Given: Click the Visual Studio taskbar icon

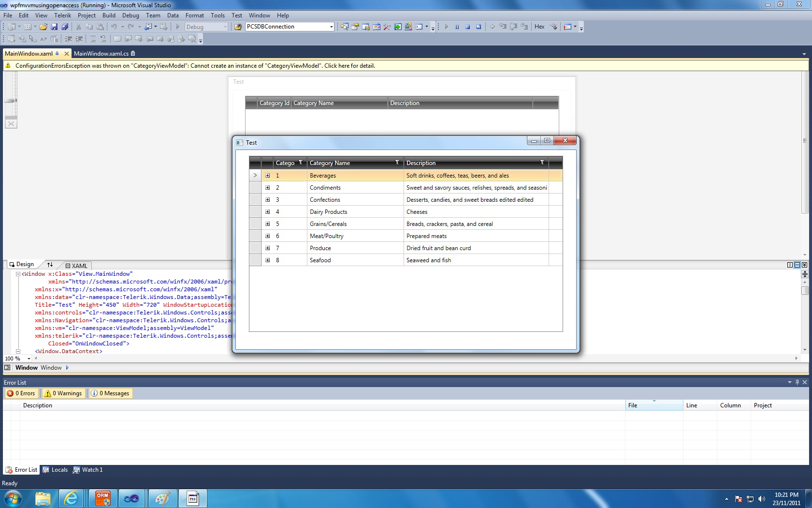Looking at the screenshot, I should coord(131,498).
